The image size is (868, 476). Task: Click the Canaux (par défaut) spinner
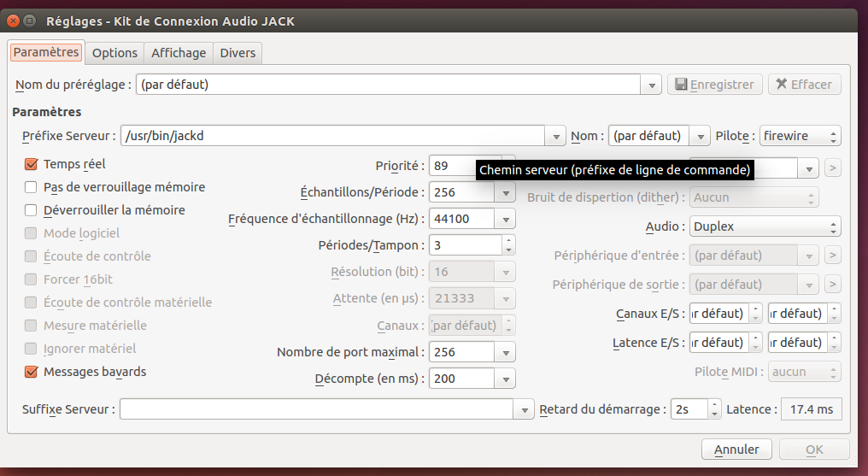pos(472,326)
